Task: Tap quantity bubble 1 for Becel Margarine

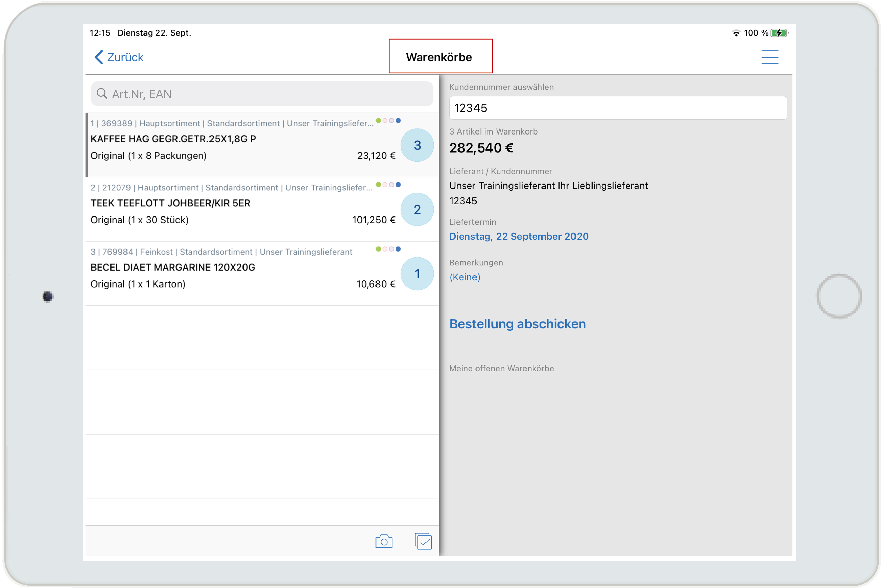Action: [417, 274]
